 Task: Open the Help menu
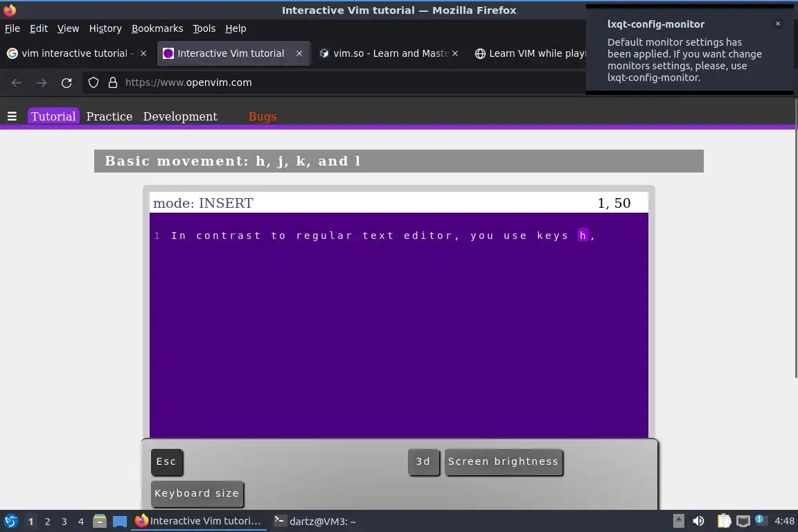236,28
